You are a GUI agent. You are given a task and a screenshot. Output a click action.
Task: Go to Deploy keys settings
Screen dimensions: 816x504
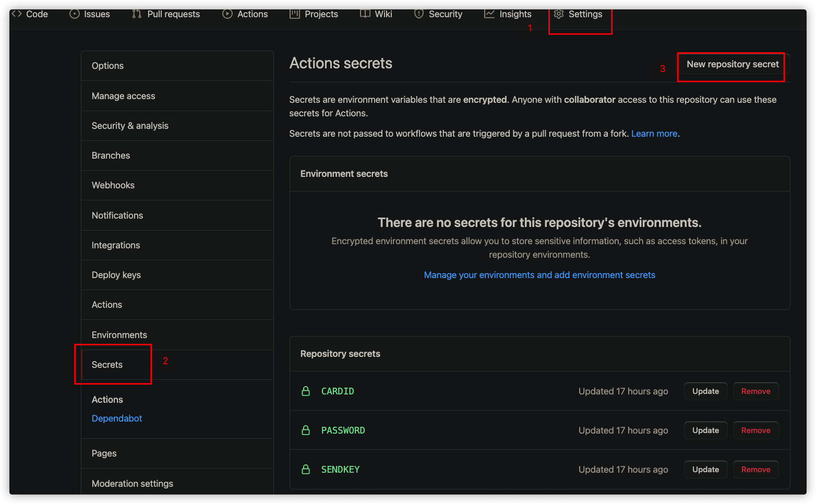pos(116,275)
